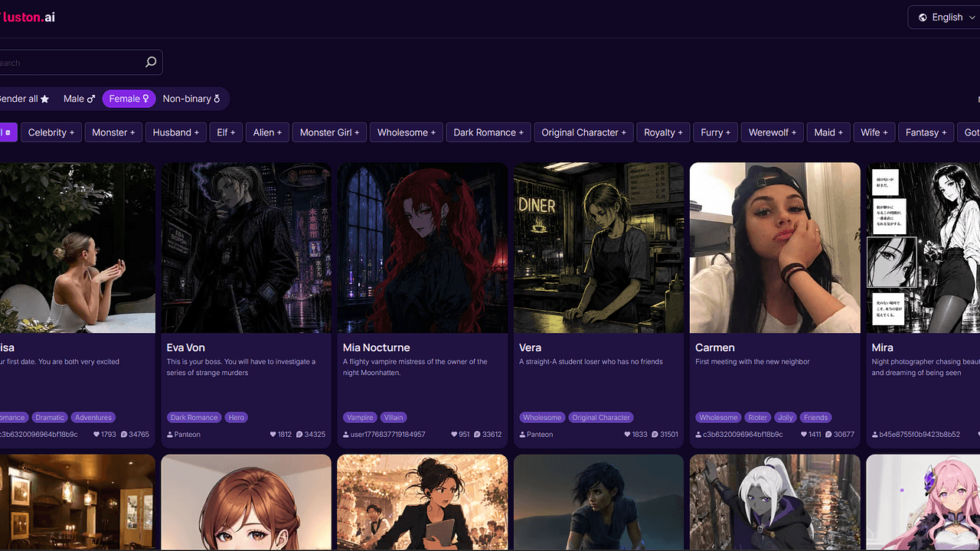Like Vera via heart icon
Screen dimensions: 980x551
tap(628, 434)
